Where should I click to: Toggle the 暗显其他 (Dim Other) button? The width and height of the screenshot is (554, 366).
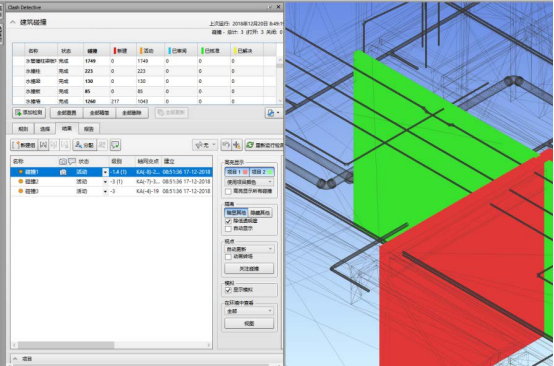[236, 213]
